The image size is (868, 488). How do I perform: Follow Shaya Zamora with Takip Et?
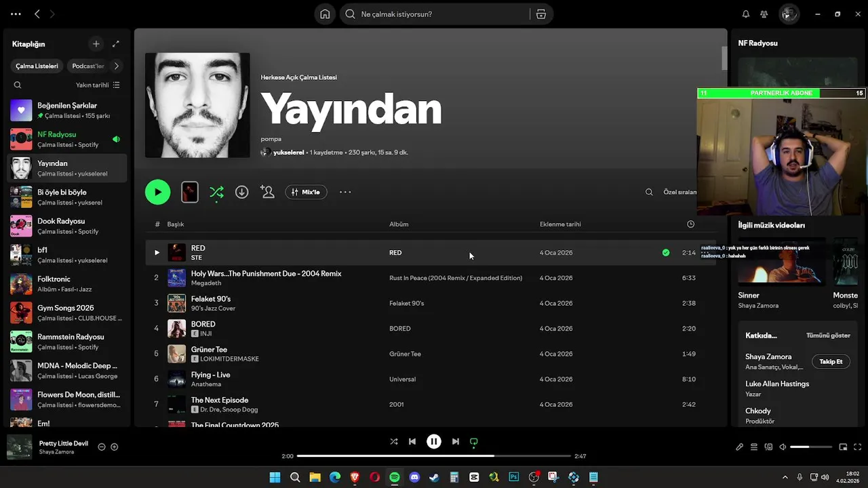click(x=831, y=361)
